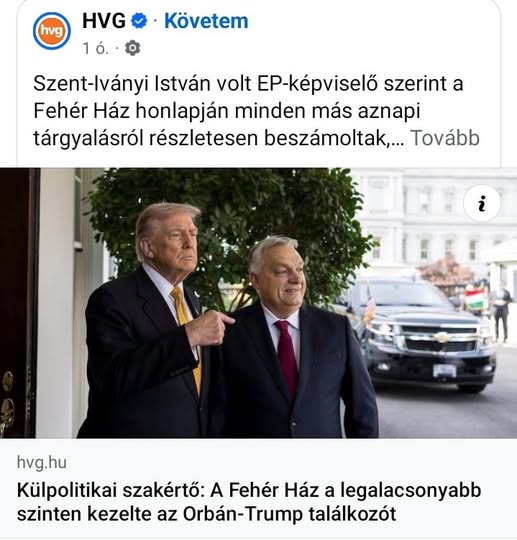Click the "1 ó." post timestamp
This screenshot has height=540, width=517.
pyautogui.click(x=96, y=49)
